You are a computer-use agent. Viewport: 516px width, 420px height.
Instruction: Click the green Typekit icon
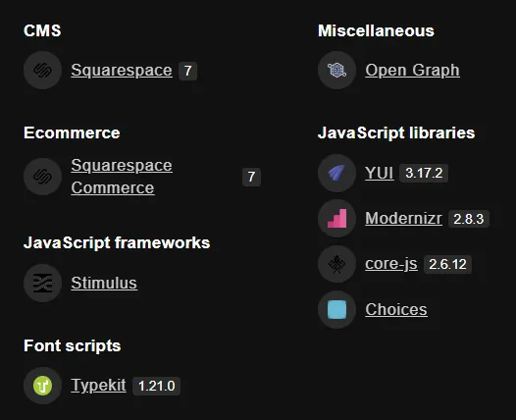42,386
